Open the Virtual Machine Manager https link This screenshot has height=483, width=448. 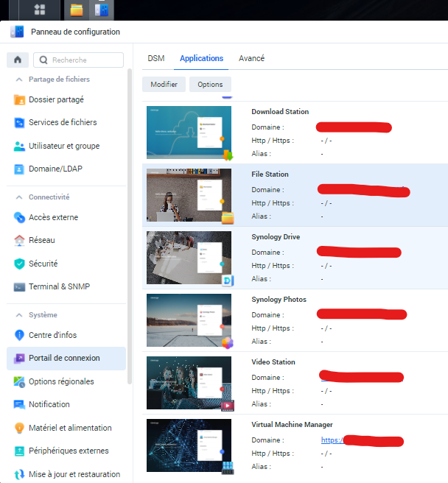(x=332, y=440)
